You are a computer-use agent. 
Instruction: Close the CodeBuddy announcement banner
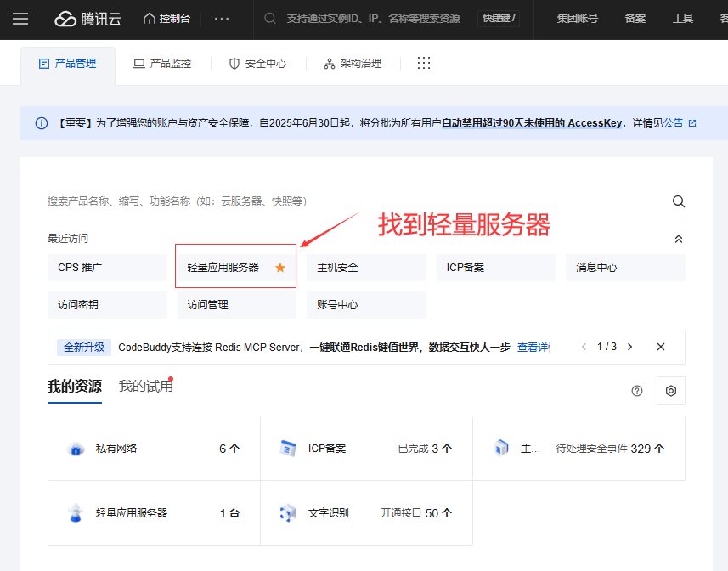click(x=661, y=347)
